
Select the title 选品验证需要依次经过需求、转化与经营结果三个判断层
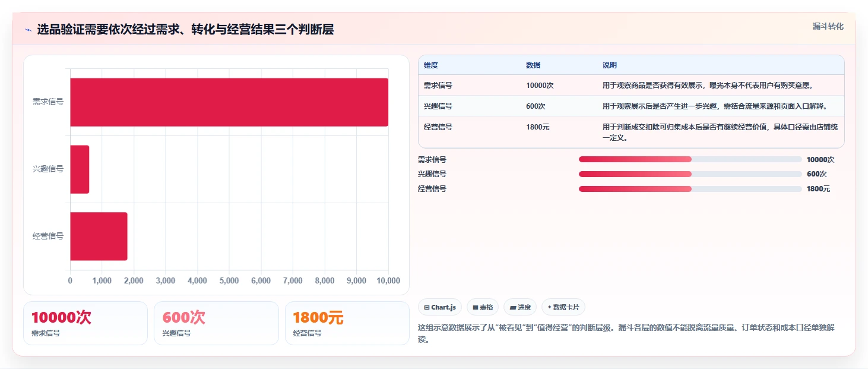pyautogui.click(x=185, y=30)
